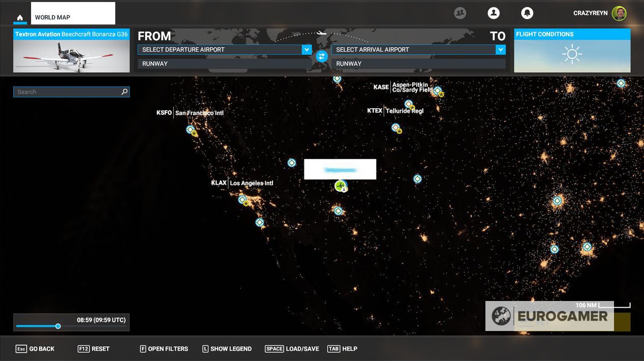Click Go Back button

tap(35, 349)
